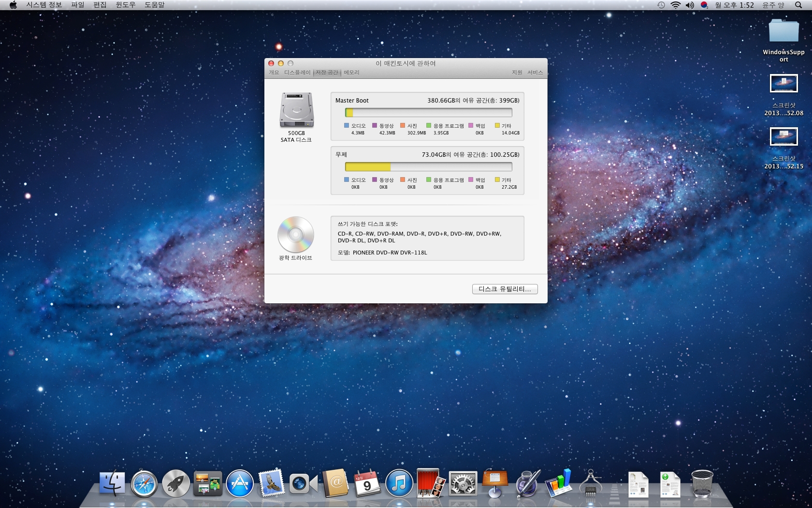
Task: Open Launchpad rocket icon in dock
Action: coord(176,484)
